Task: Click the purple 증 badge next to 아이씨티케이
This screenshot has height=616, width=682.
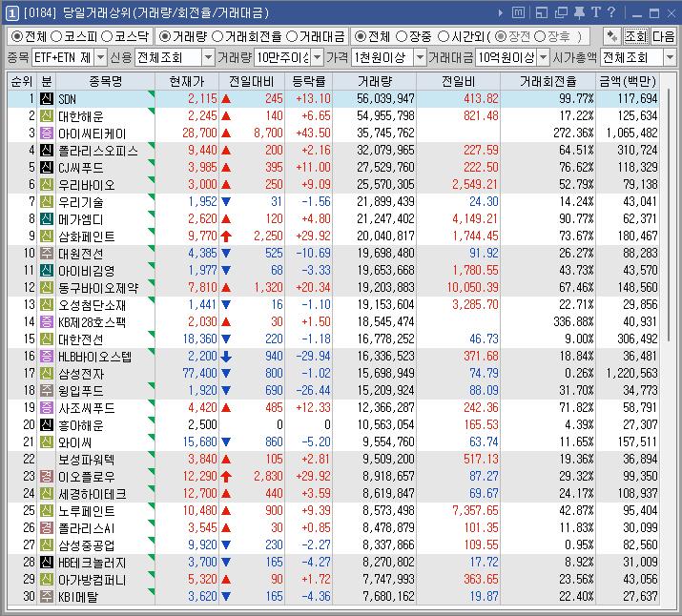Action: pyautogui.click(x=47, y=133)
